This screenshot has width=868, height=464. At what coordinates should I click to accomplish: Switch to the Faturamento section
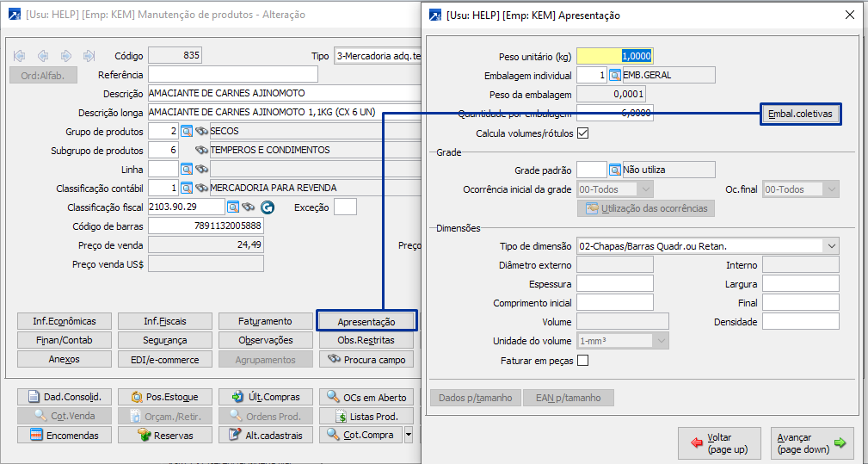tap(265, 321)
